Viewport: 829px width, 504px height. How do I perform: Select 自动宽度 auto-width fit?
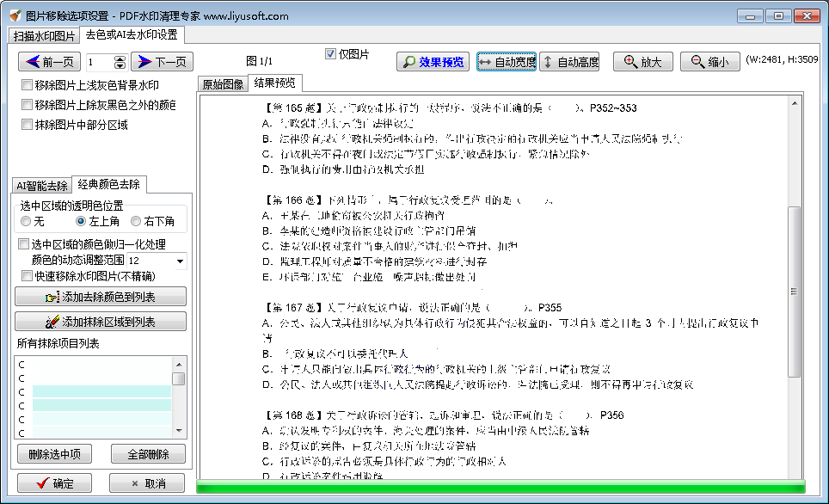[x=506, y=61]
